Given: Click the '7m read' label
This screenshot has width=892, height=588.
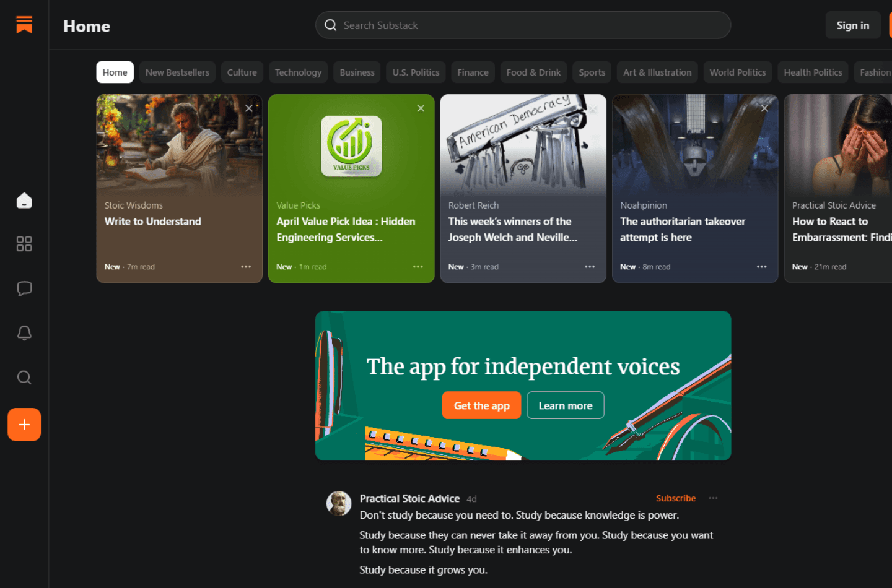Looking at the screenshot, I should click(141, 267).
